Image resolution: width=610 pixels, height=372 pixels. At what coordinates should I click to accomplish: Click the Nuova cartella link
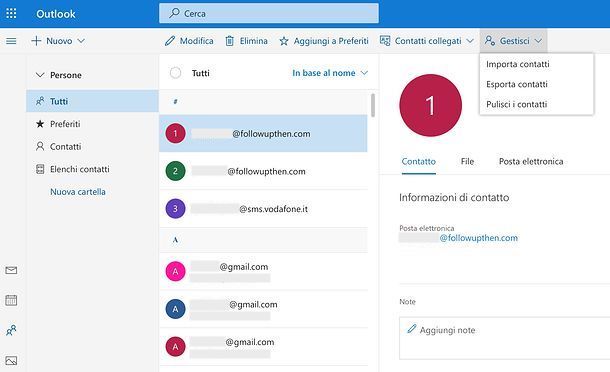click(x=78, y=192)
